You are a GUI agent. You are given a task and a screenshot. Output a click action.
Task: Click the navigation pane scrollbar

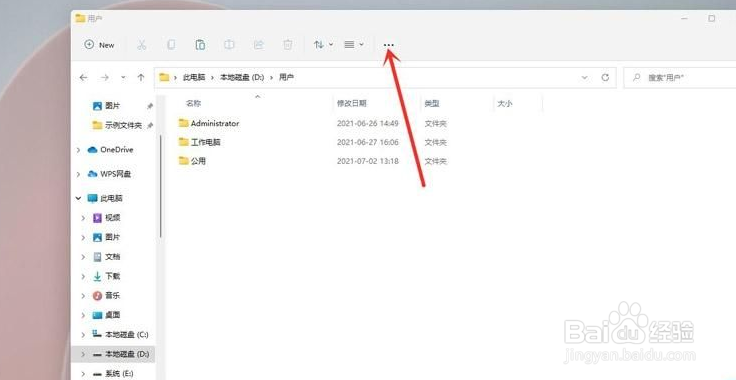pos(161,186)
